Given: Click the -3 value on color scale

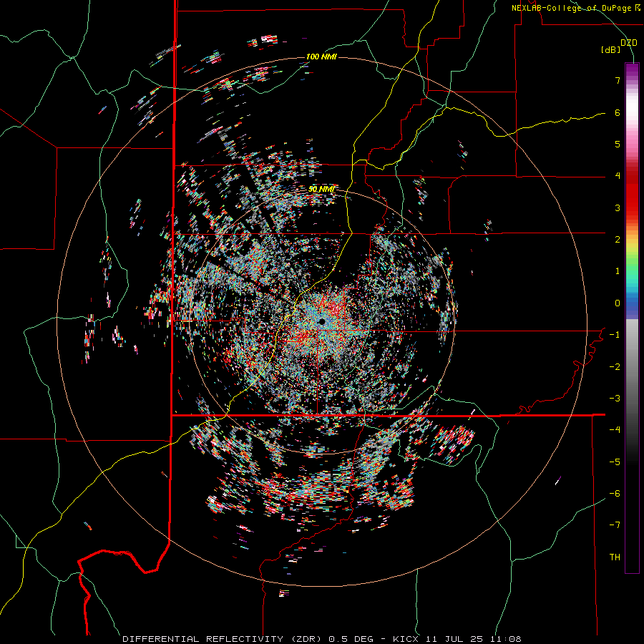Looking at the screenshot, I should [x=615, y=399].
